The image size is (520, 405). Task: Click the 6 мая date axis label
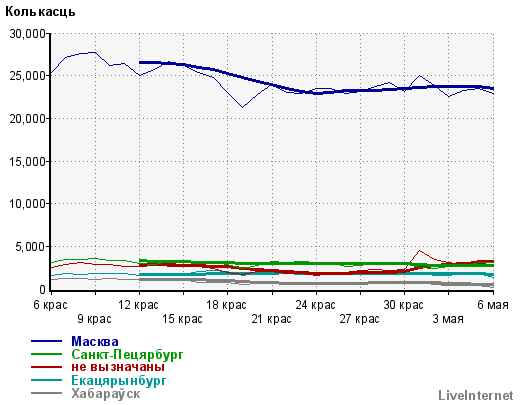tap(493, 305)
